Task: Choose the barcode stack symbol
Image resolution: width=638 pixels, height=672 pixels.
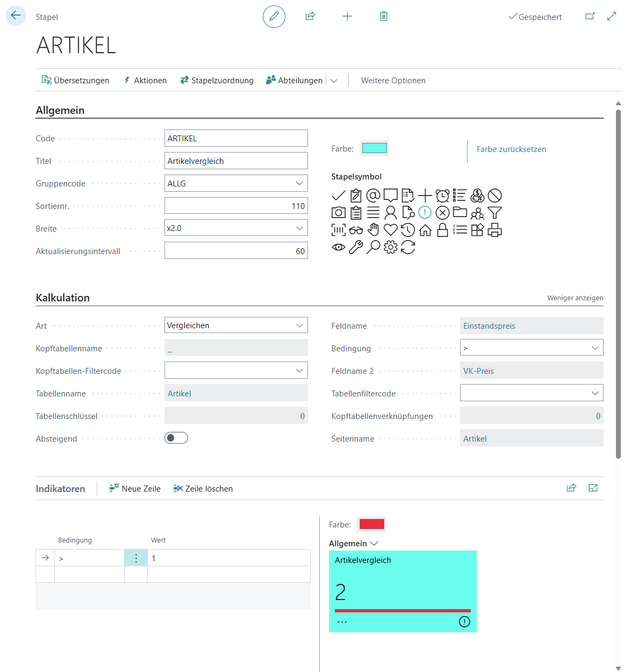Action: pyautogui.click(x=339, y=230)
